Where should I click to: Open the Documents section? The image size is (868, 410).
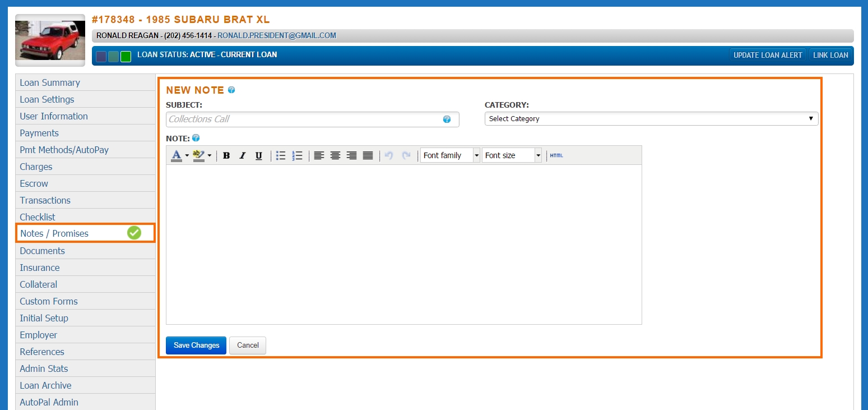[x=85, y=251]
